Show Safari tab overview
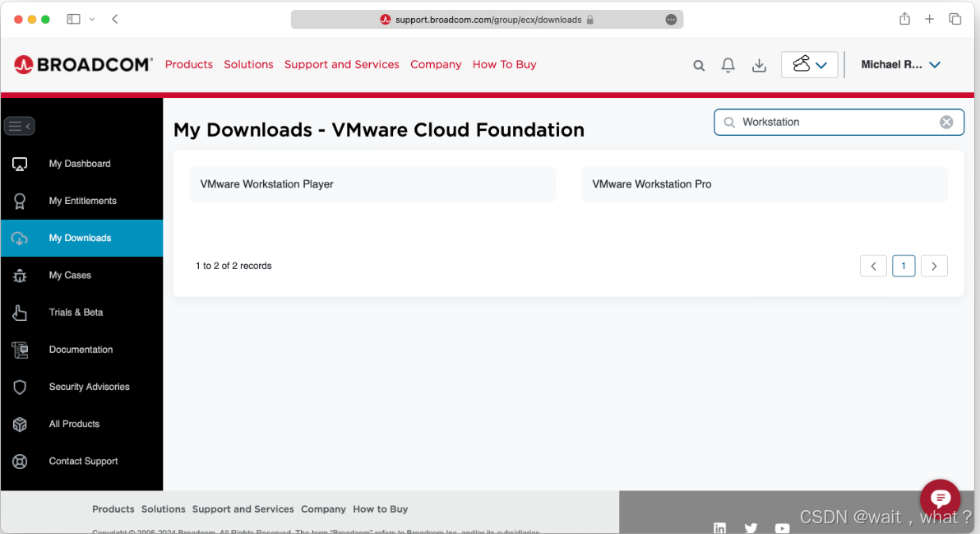 tap(955, 20)
